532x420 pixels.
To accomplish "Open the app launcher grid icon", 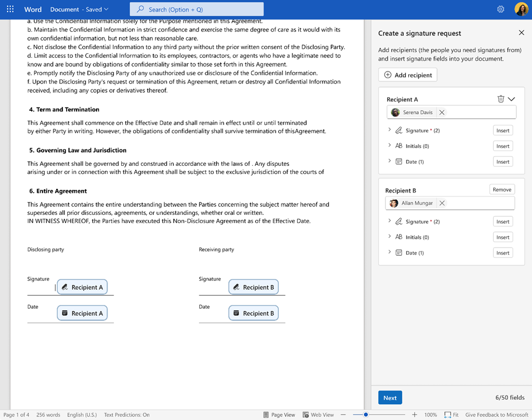I will 10,9.
